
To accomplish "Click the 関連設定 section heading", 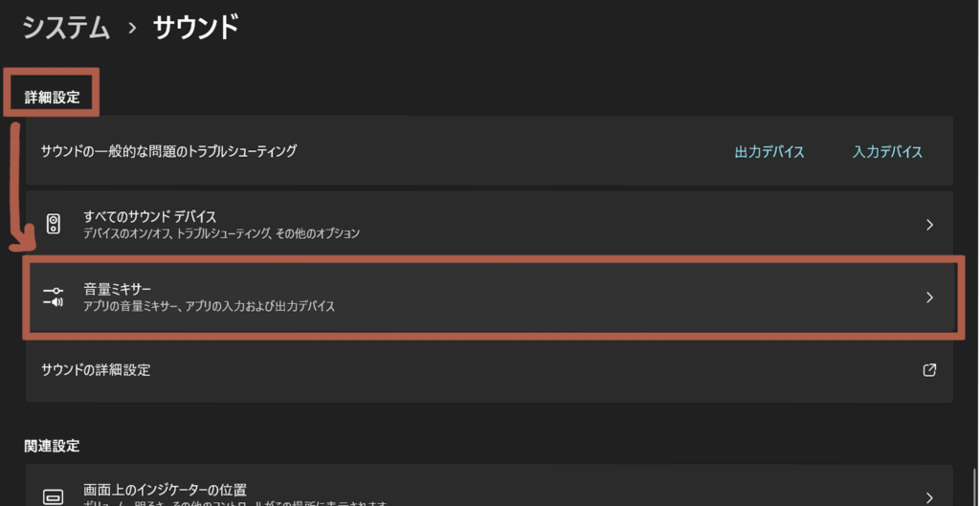I will point(52,446).
